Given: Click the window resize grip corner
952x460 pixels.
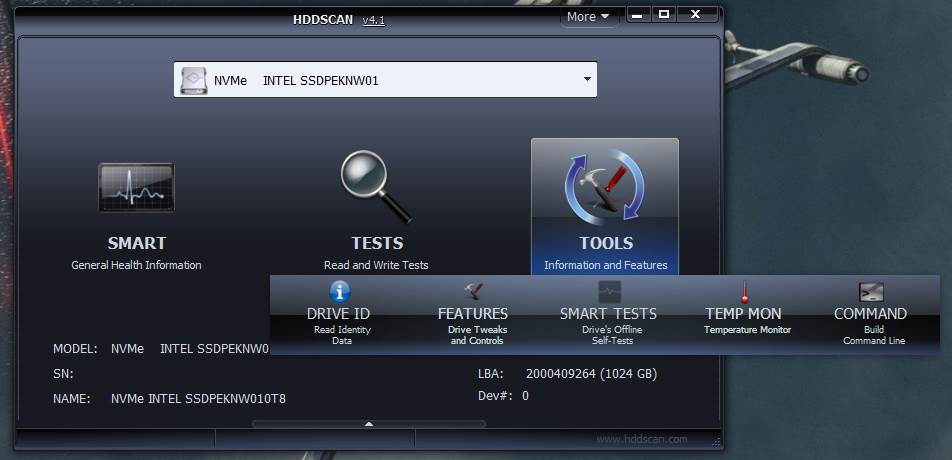Looking at the screenshot, I should pos(716,442).
